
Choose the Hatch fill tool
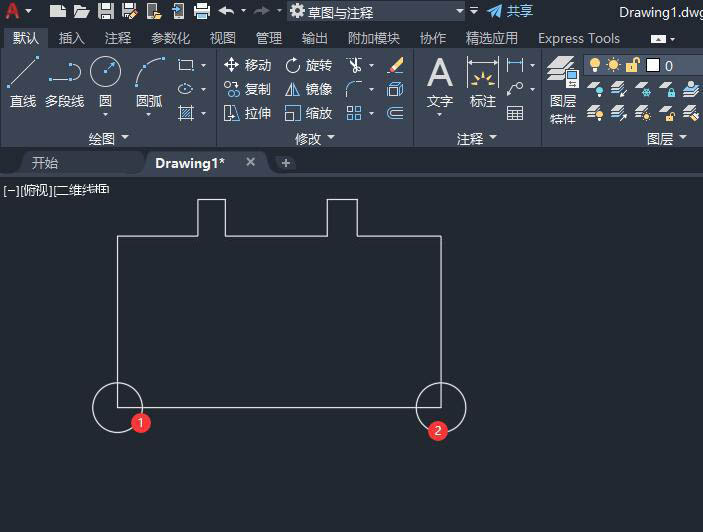pos(186,113)
